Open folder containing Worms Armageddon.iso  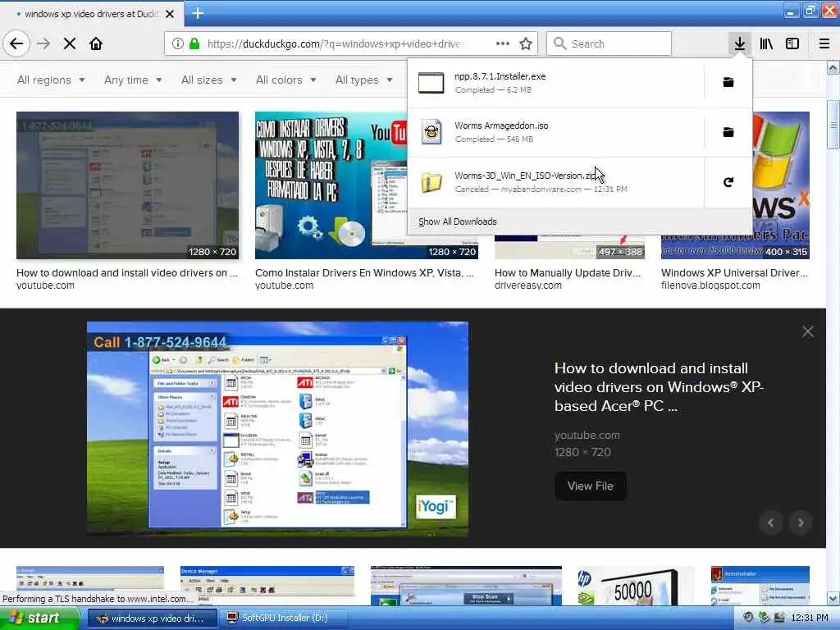(x=728, y=132)
